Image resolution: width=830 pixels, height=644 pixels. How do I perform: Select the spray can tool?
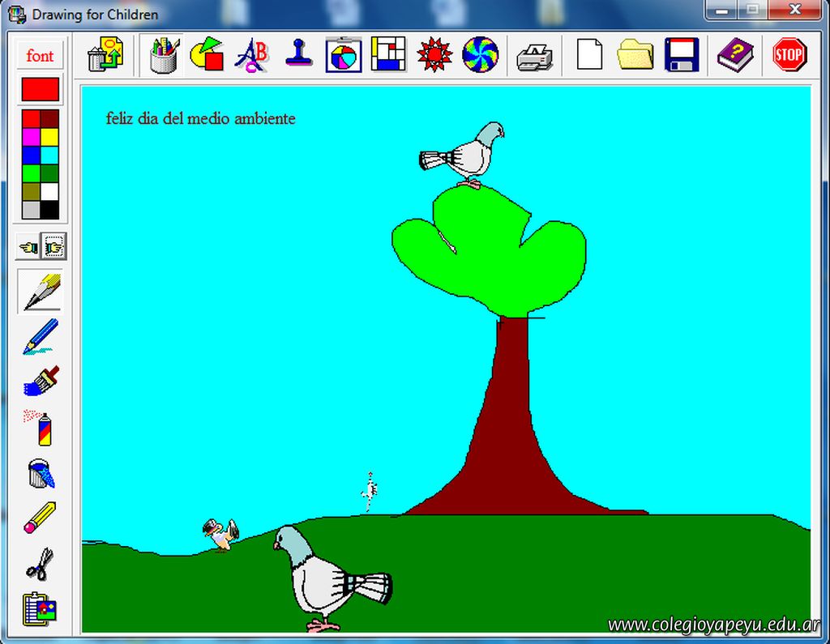(41, 427)
